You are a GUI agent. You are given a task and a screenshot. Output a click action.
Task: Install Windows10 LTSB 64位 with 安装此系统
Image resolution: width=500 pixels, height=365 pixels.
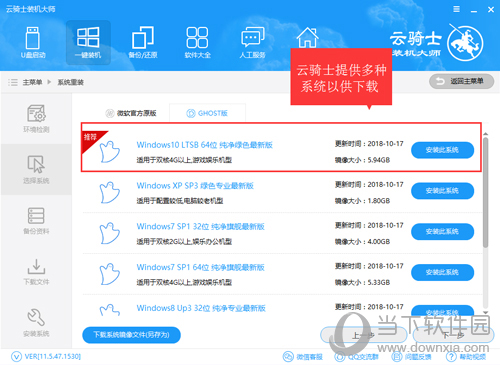click(442, 150)
